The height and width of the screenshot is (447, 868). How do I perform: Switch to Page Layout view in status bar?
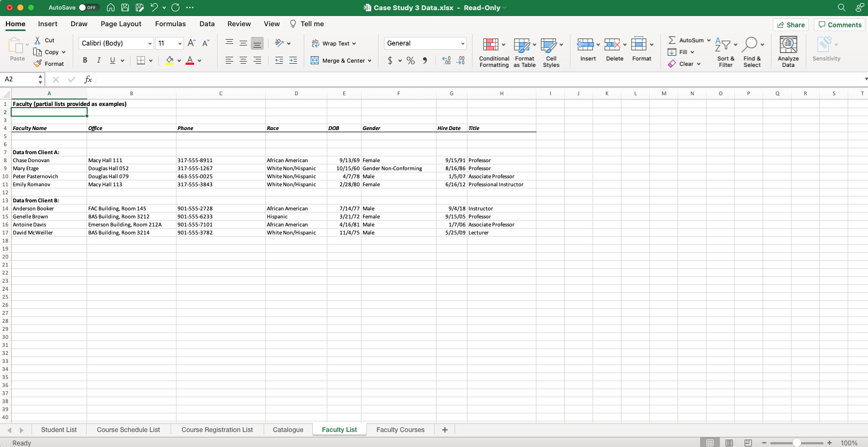click(x=729, y=443)
